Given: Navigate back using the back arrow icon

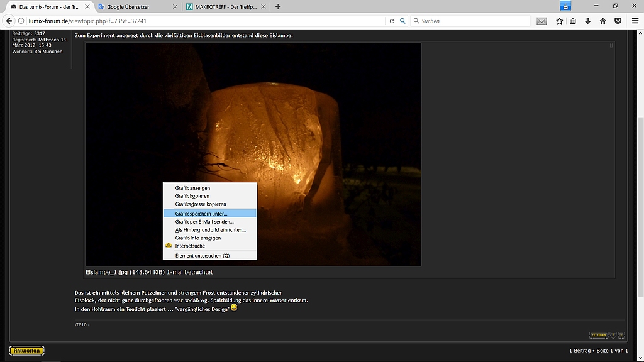Looking at the screenshot, I should pyautogui.click(x=8, y=20).
